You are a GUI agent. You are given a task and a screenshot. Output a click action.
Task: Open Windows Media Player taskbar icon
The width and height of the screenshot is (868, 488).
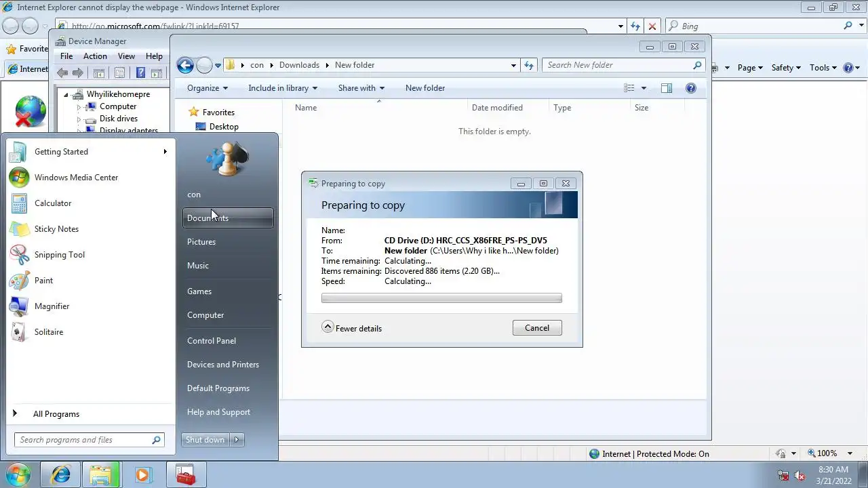click(142, 475)
